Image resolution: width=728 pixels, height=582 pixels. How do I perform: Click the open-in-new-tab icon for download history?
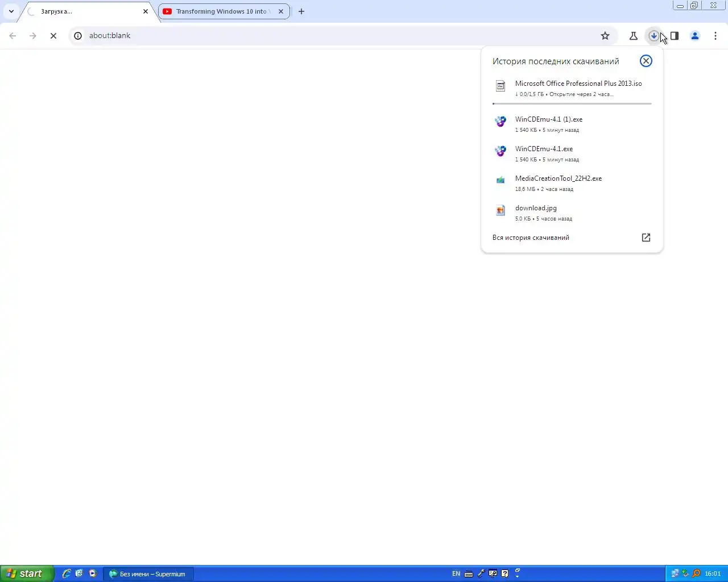tap(646, 238)
